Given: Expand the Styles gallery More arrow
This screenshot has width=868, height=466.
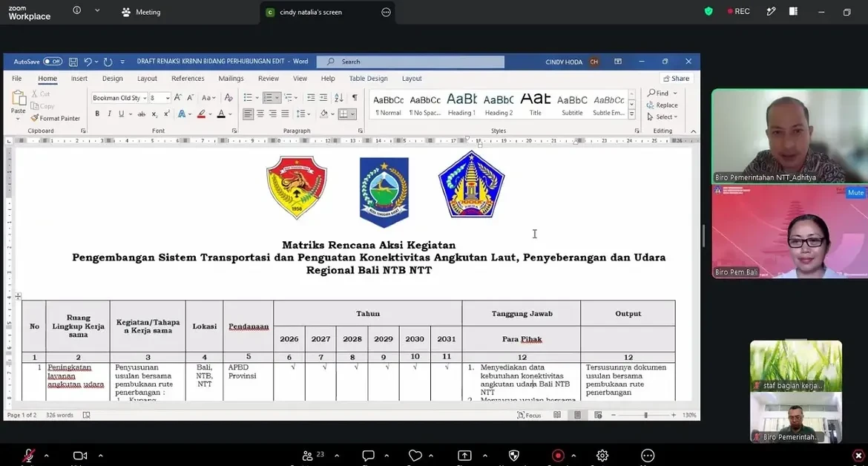Looking at the screenshot, I should (x=631, y=114).
